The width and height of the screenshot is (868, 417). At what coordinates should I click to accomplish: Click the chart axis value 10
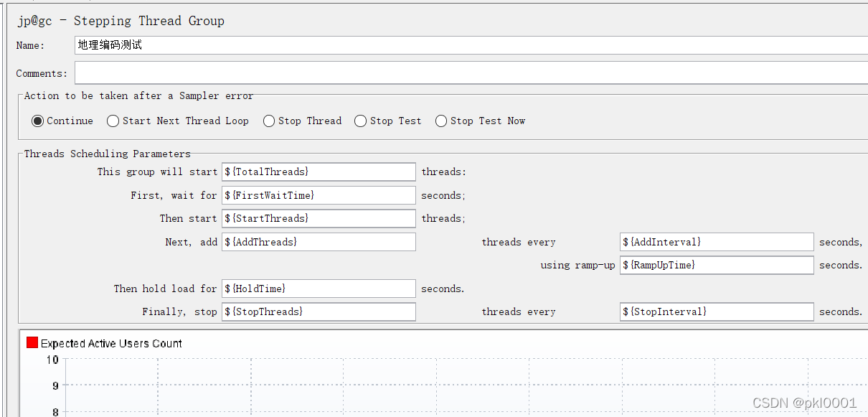coord(52,360)
